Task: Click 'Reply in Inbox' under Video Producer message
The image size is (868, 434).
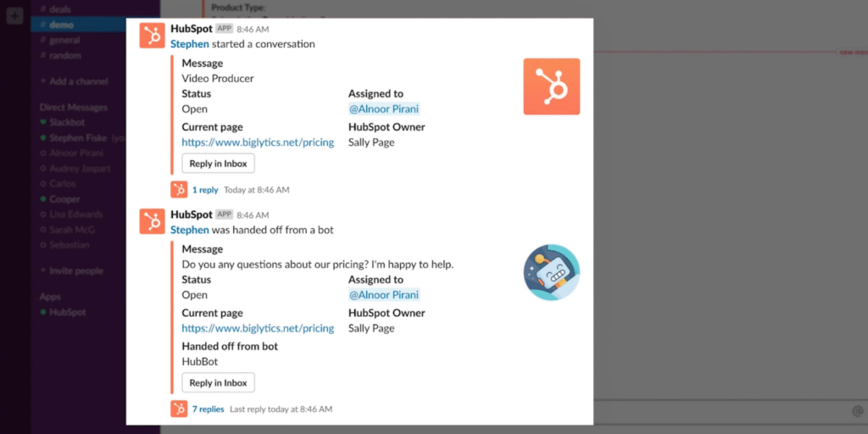Action: point(218,164)
